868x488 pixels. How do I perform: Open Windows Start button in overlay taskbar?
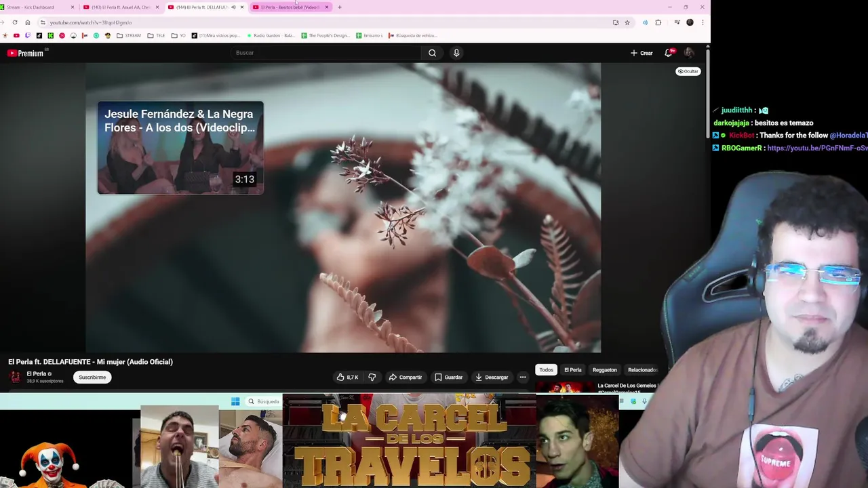point(235,401)
